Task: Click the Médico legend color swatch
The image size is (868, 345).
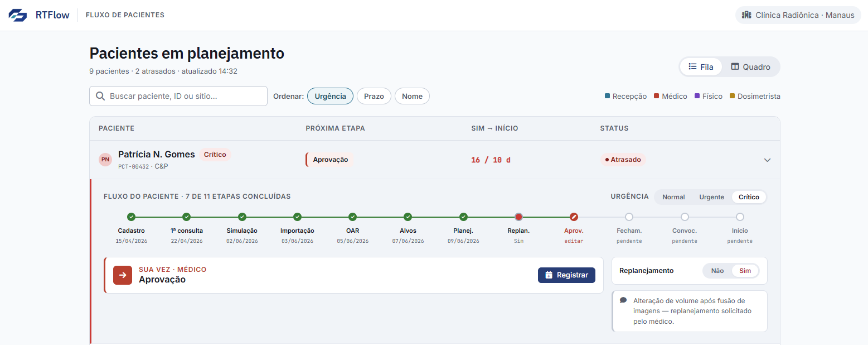Action: [x=656, y=96]
